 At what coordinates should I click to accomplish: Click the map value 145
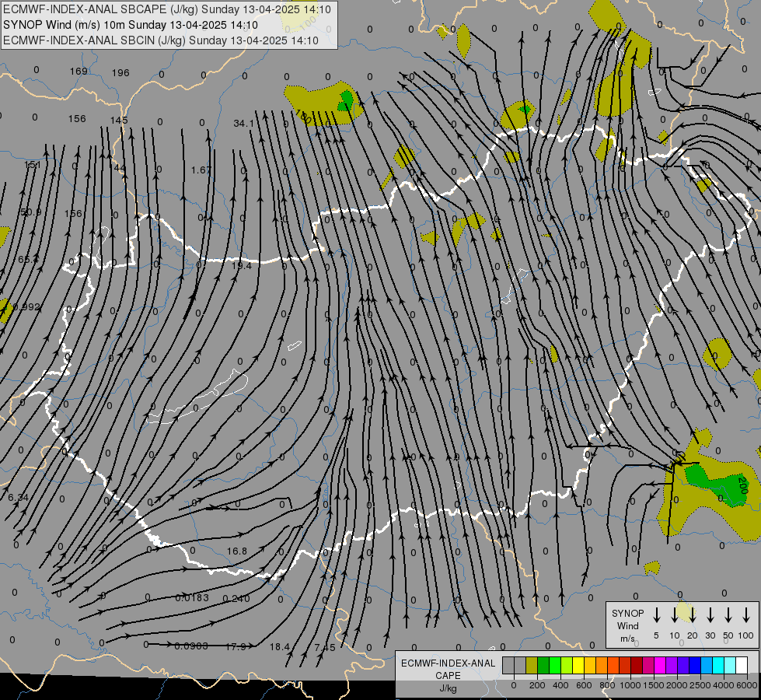pos(119,120)
